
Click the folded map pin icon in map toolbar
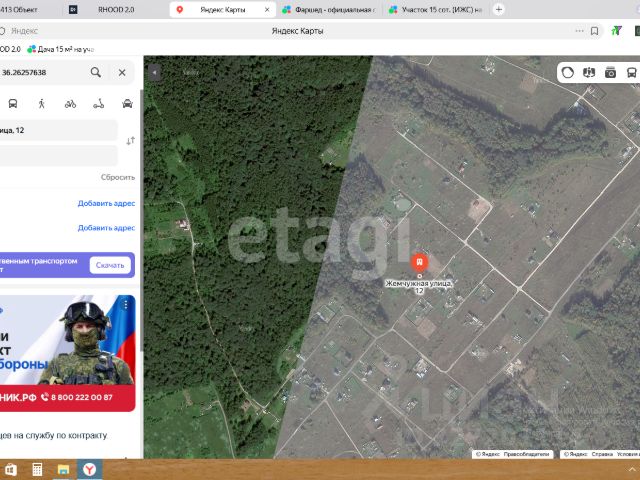[589, 73]
